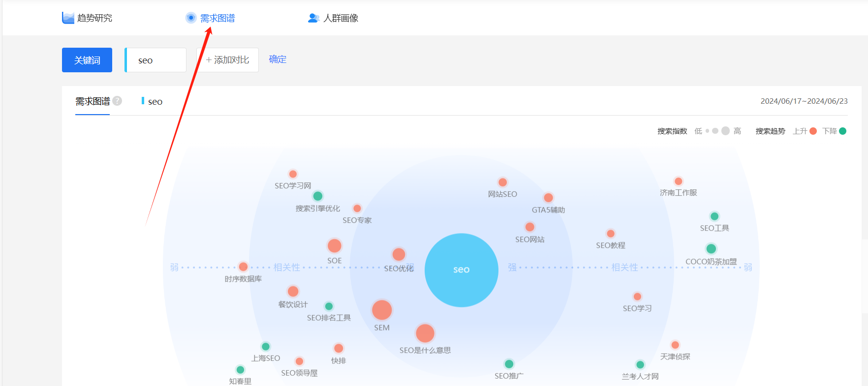Select the SOE keyword node
The height and width of the screenshot is (386, 868).
[x=335, y=246]
